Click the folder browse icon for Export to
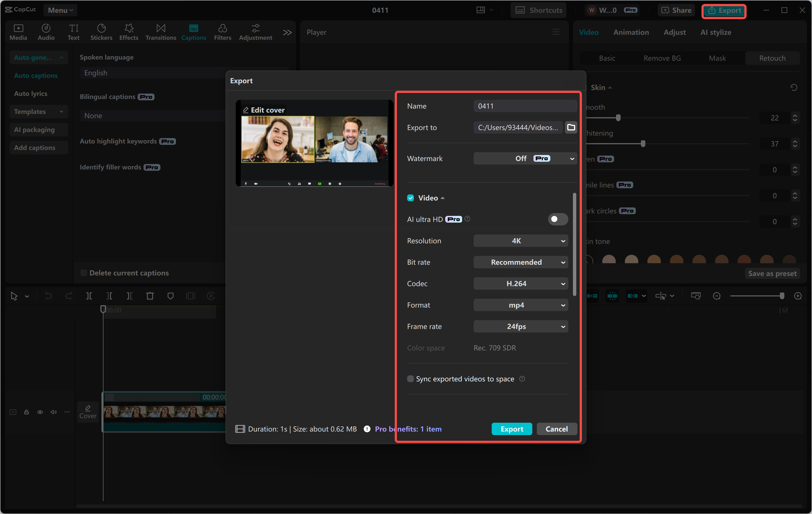The width and height of the screenshot is (812, 514). point(571,127)
